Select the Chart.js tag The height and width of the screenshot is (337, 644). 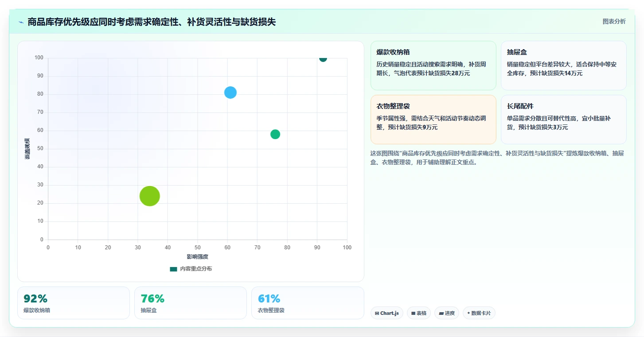387,313
